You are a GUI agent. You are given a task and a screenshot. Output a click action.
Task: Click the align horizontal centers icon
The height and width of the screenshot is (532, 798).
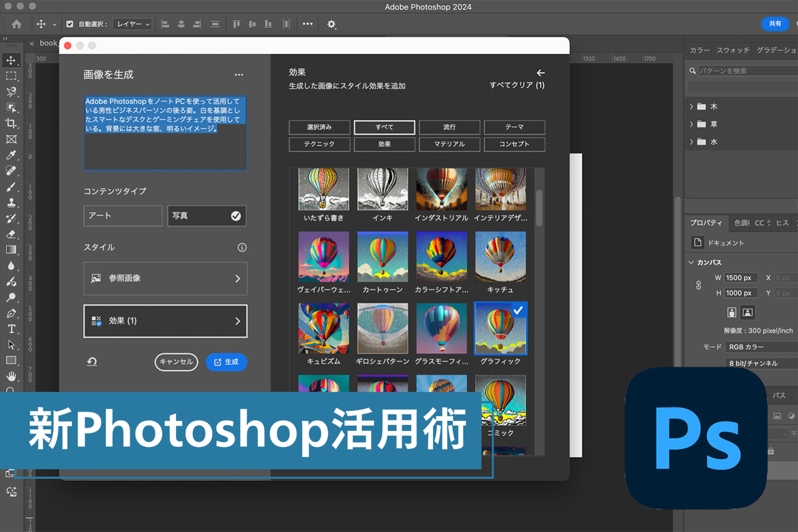(x=181, y=24)
